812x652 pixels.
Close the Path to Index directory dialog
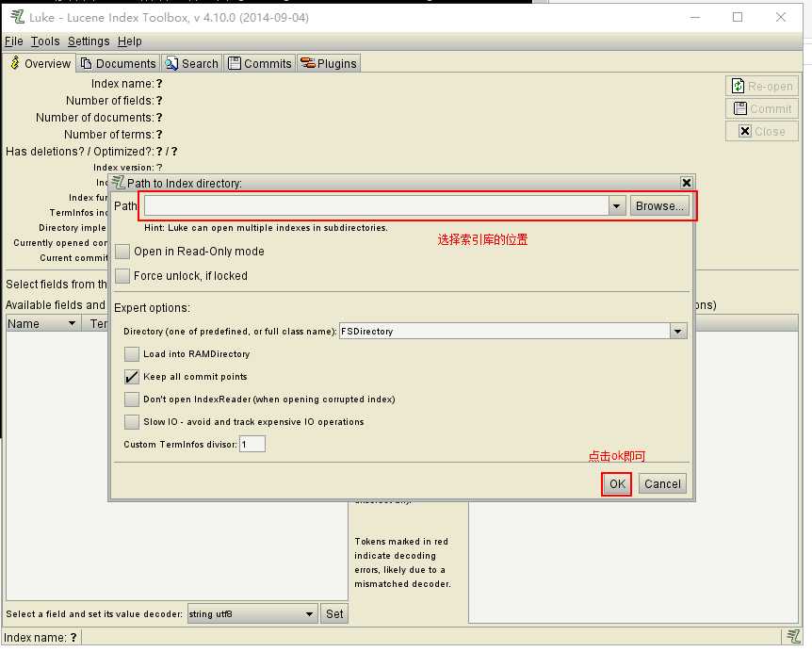686,182
